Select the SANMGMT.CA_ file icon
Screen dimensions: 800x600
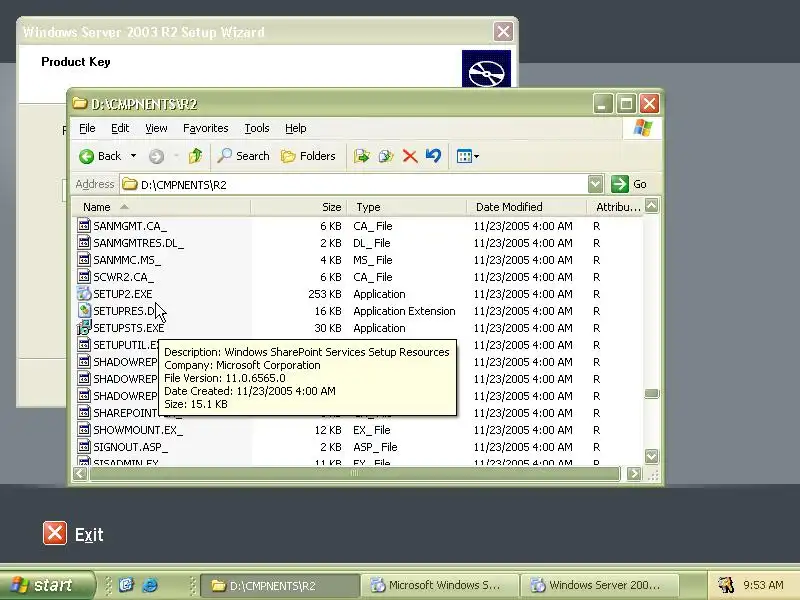[x=84, y=226]
